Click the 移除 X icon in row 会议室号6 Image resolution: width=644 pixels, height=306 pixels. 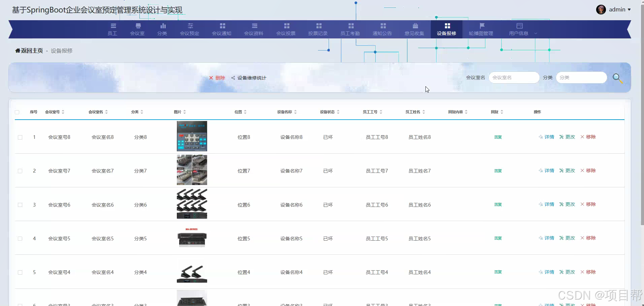[x=582, y=204]
